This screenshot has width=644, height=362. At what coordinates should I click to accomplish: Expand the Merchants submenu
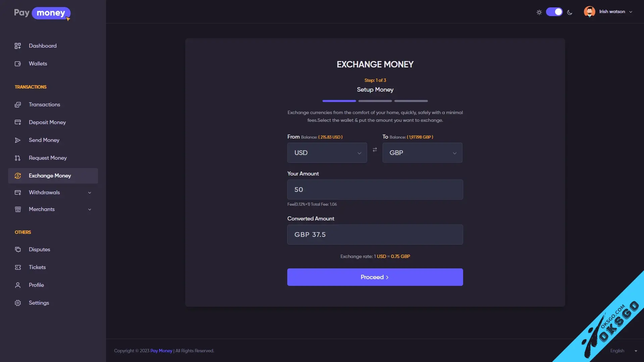53,209
